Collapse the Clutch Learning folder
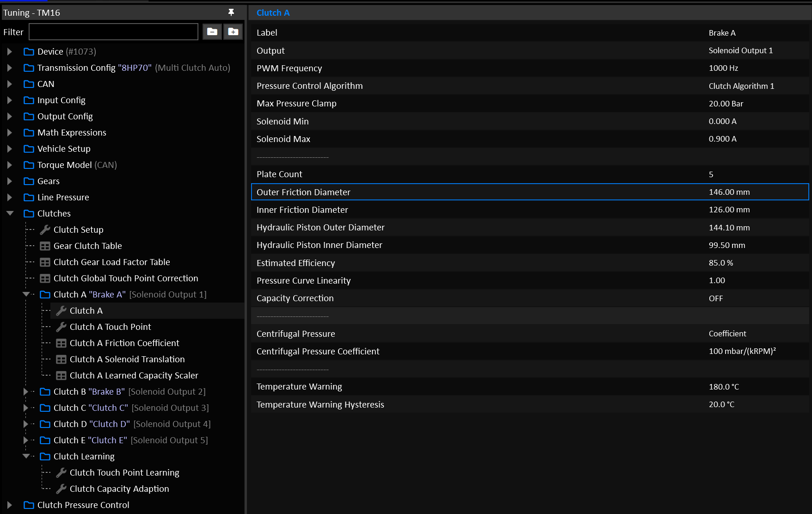The image size is (812, 514). pyautogui.click(x=26, y=456)
